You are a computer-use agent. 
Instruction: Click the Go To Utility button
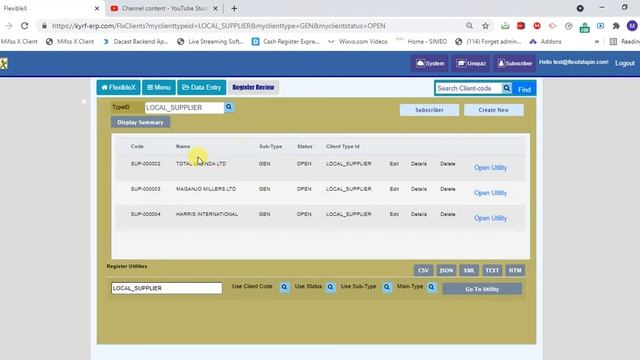(x=482, y=289)
